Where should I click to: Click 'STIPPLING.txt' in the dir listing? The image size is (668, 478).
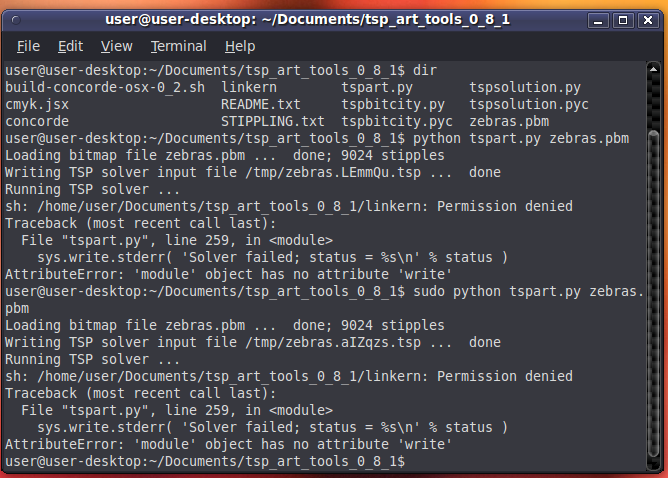(x=273, y=121)
